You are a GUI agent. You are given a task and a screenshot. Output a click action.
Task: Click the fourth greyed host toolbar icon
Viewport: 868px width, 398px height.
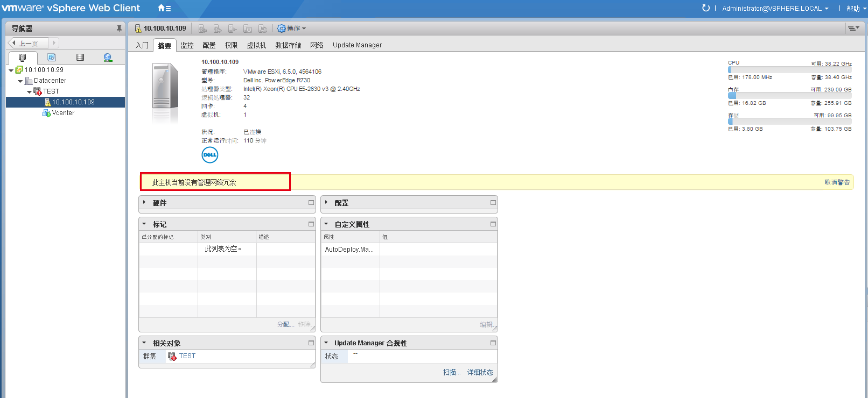click(x=248, y=29)
